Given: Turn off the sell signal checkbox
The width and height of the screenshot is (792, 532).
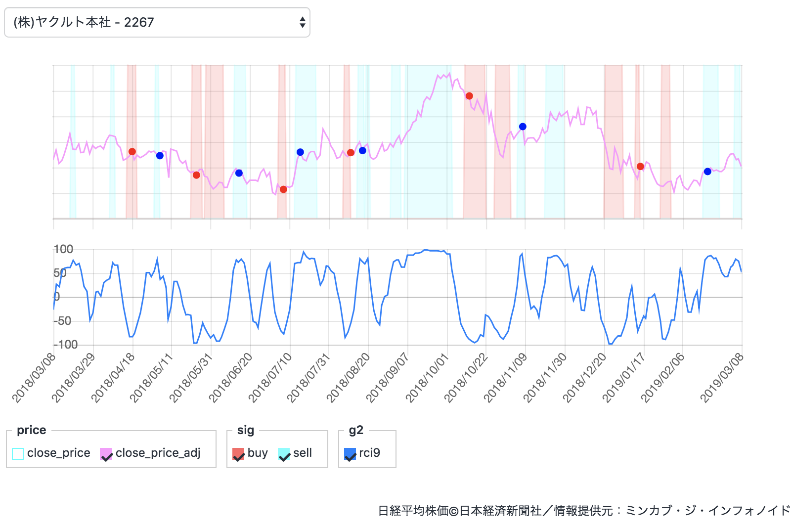Looking at the screenshot, I should (x=284, y=453).
